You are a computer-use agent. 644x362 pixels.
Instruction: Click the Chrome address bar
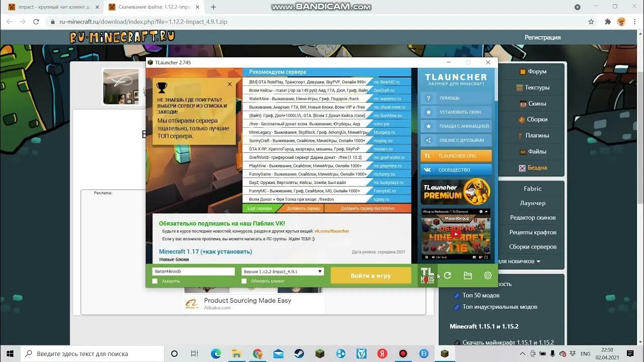point(317,22)
